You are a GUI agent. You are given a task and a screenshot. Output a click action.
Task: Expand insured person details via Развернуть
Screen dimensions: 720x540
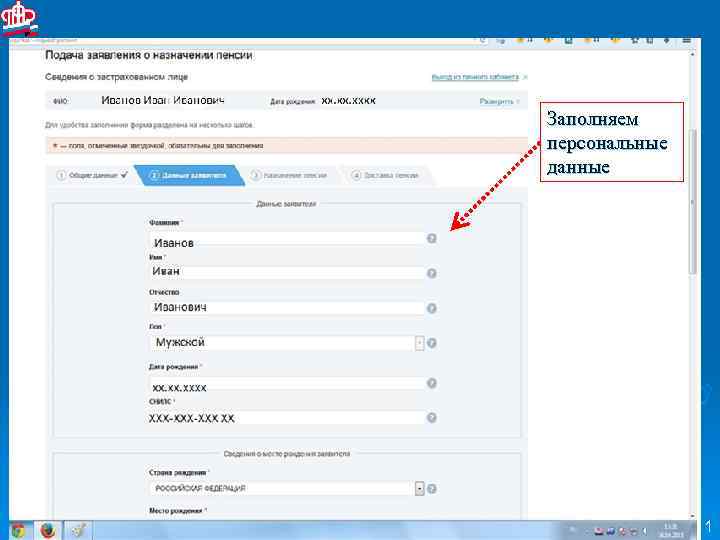tap(499, 101)
